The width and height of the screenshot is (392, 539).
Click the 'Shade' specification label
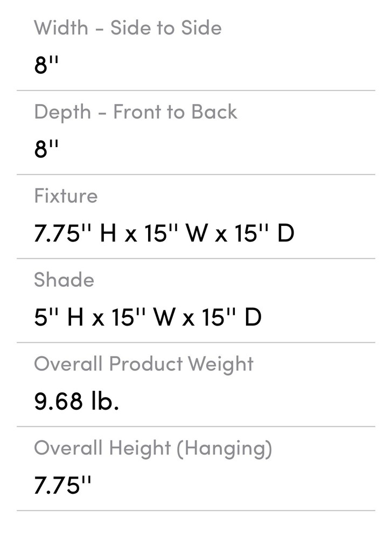tap(64, 280)
